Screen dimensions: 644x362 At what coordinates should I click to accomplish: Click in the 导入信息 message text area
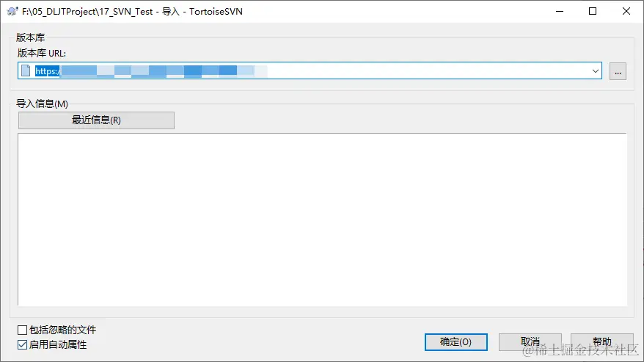pos(322,220)
